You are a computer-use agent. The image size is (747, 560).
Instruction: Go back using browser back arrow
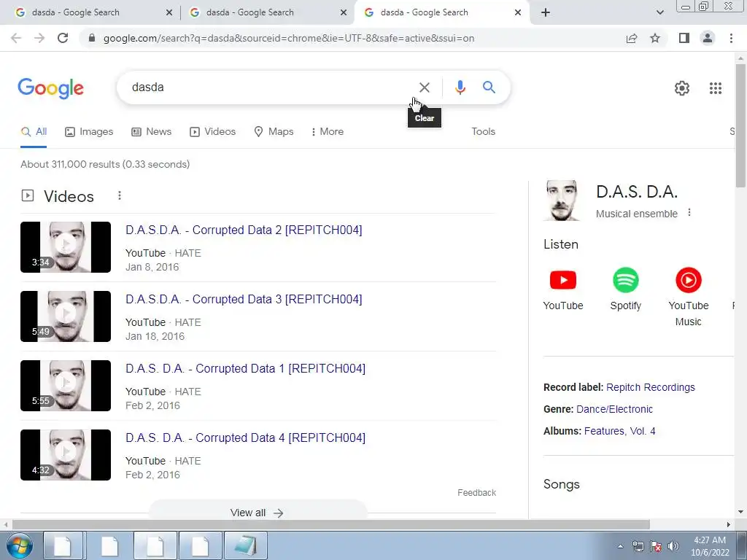point(16,38)
